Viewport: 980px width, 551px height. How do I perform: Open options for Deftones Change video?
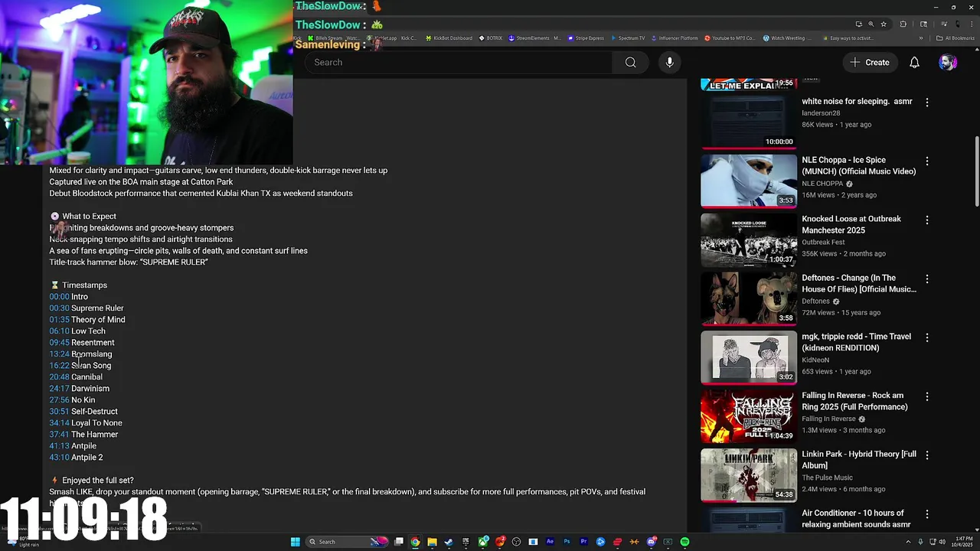click(x=926, y=279)
